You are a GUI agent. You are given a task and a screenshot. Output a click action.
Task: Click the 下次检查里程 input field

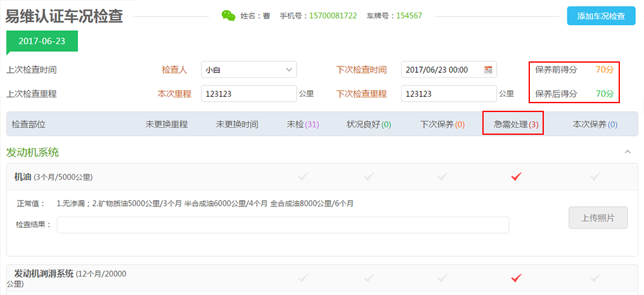448,94
